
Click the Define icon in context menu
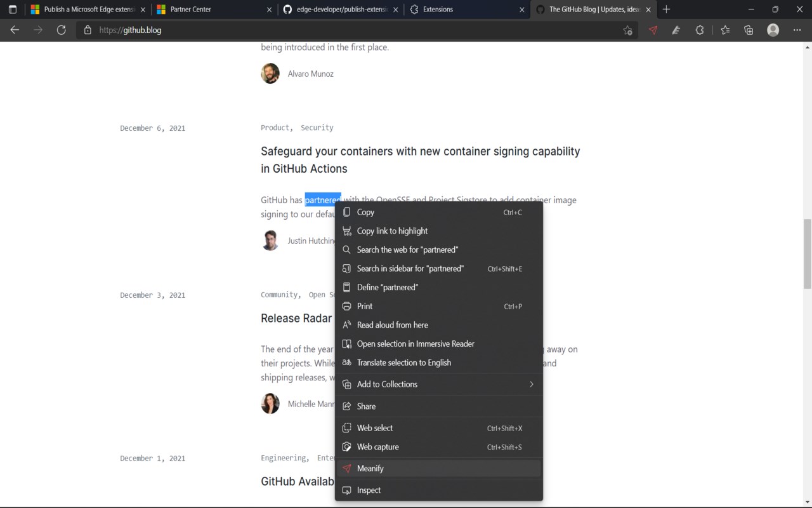click(x=346, y=288)
